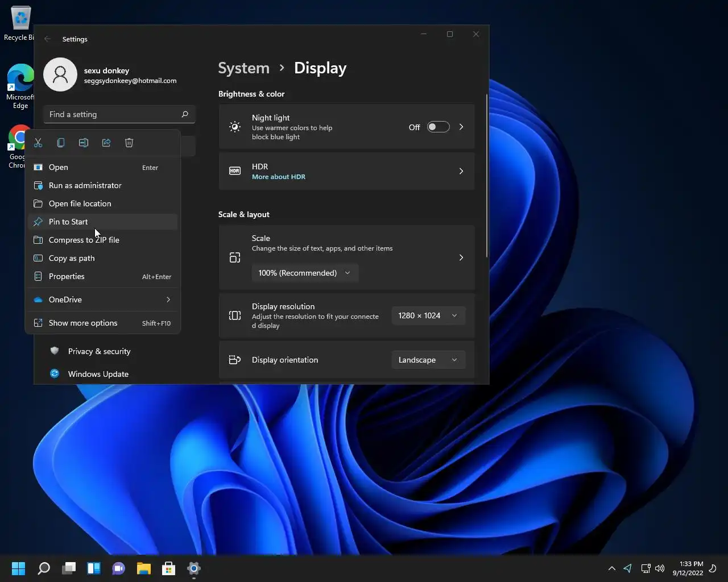Open Widgets on the taskbar
The width and height of the screenshot is (728, 582).
[94, 568]
